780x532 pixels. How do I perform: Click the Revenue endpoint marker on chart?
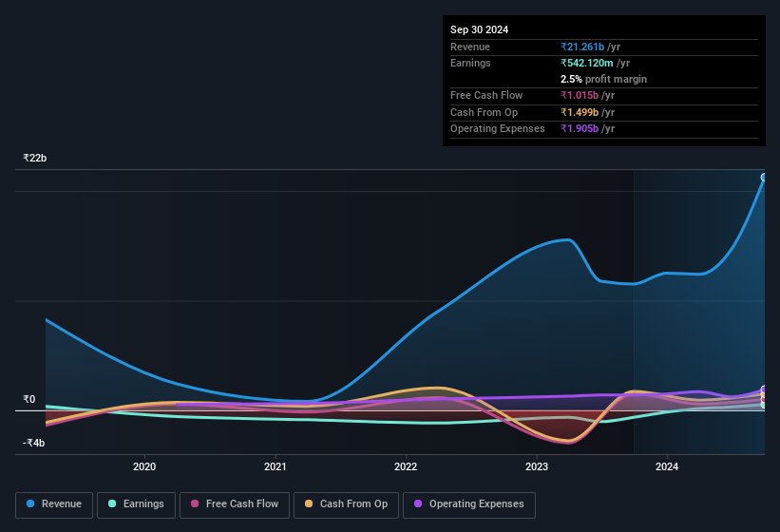pos(764,178)
